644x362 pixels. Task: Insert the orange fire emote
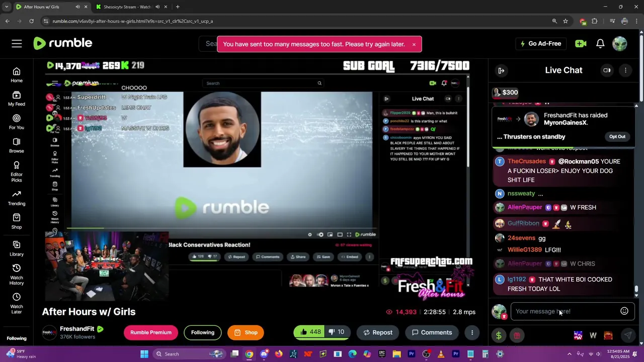pyautogui.click(x=608, y=335)
